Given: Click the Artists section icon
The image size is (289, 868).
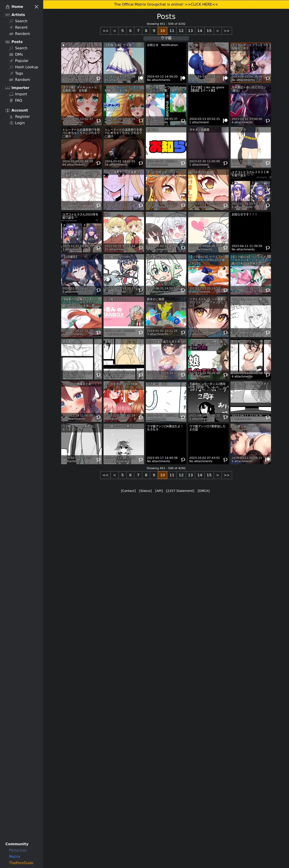Looking at the screenshot, I should 7,15.
